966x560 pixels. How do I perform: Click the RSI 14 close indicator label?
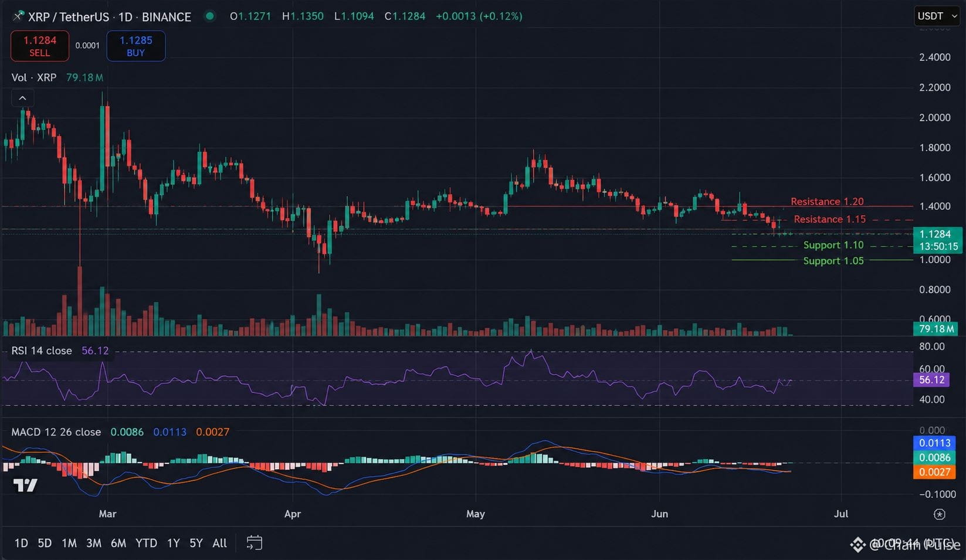(42, 351)
